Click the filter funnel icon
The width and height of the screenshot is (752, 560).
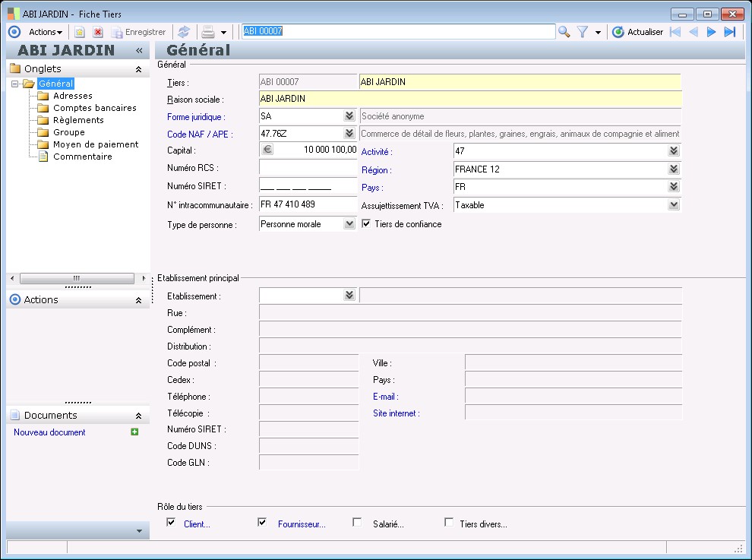583,32
